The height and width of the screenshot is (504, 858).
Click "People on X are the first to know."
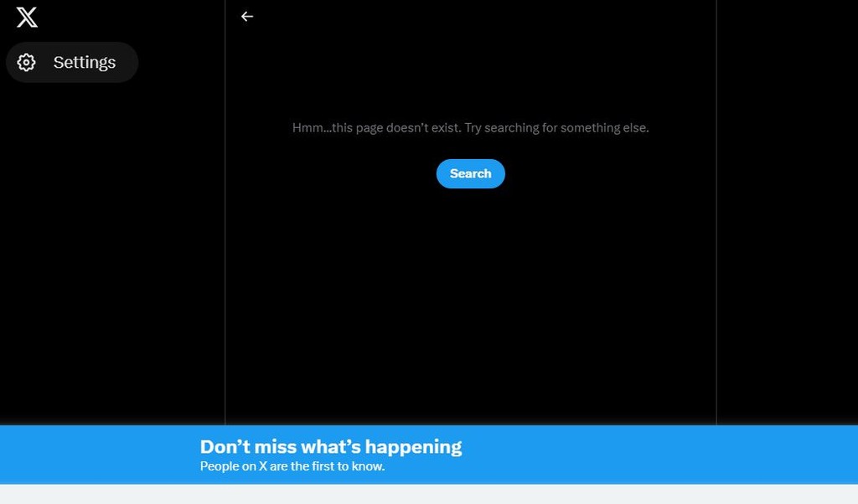pyautogui.click(x=292, y=466)
